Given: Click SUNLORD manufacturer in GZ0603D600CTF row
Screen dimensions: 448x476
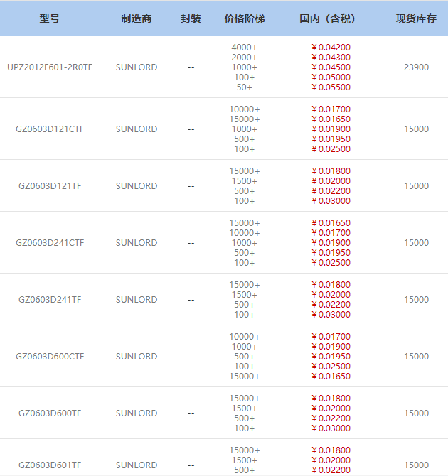Looking at the screenshot, I should [137, 357].
